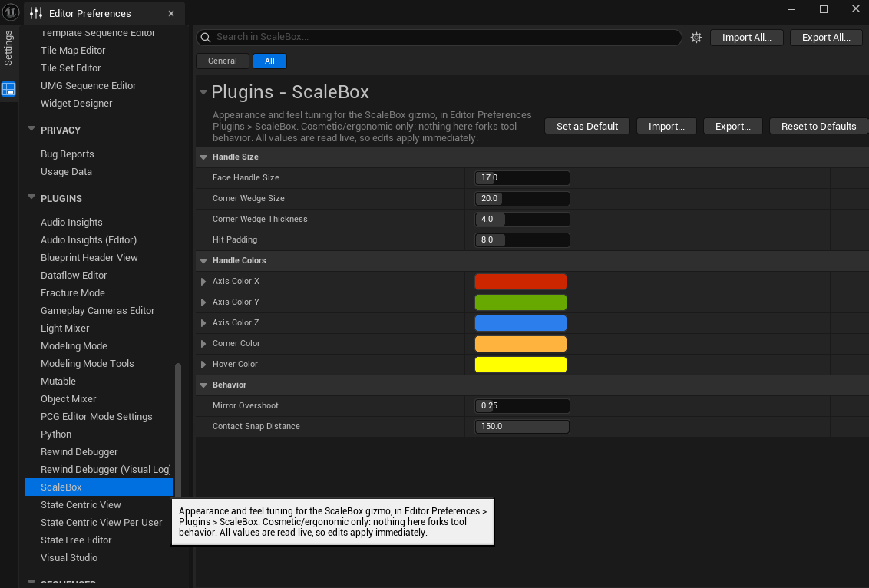This screenshot has width=869, height=588.
Task: Click the Export... button in ScaleBox section
Action: point(732,127)
